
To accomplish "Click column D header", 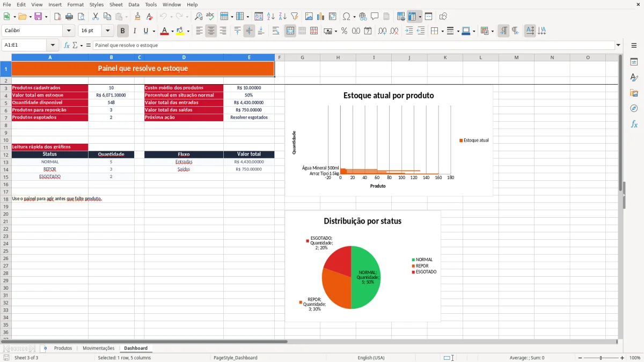I will [184, 57].
